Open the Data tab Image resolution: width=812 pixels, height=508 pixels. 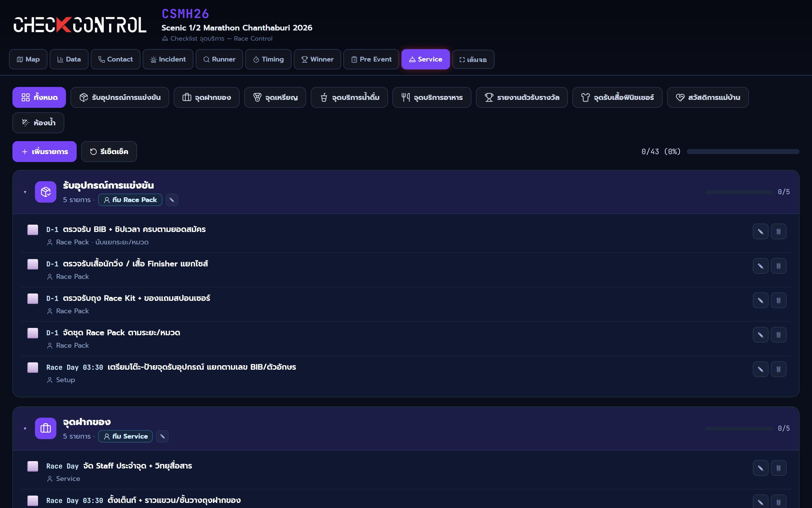pos(69,60)
